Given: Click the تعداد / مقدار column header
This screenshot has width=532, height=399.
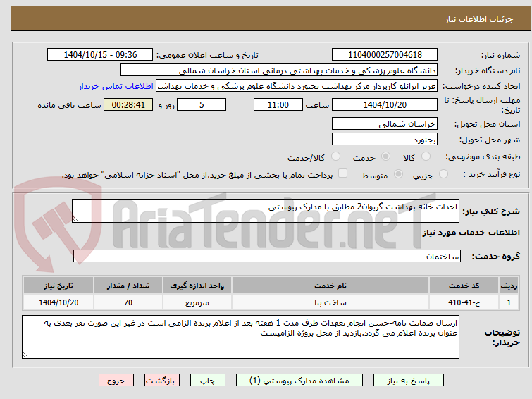Looking at the screenshot, I should point(128,286).
